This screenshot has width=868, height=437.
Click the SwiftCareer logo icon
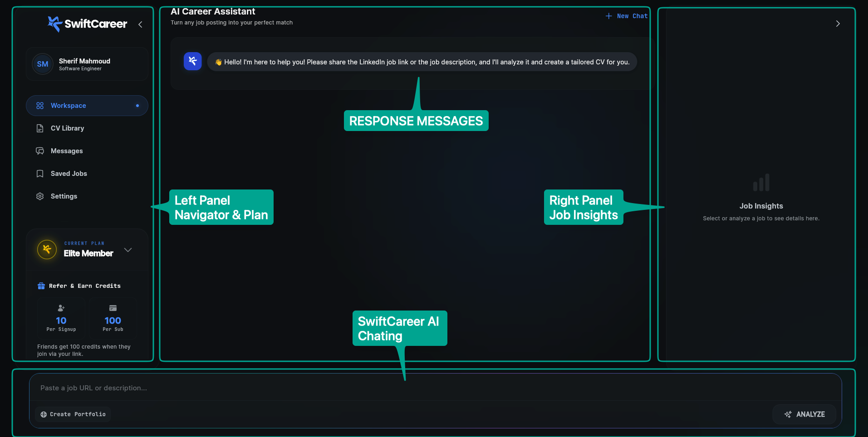point(54,24)
